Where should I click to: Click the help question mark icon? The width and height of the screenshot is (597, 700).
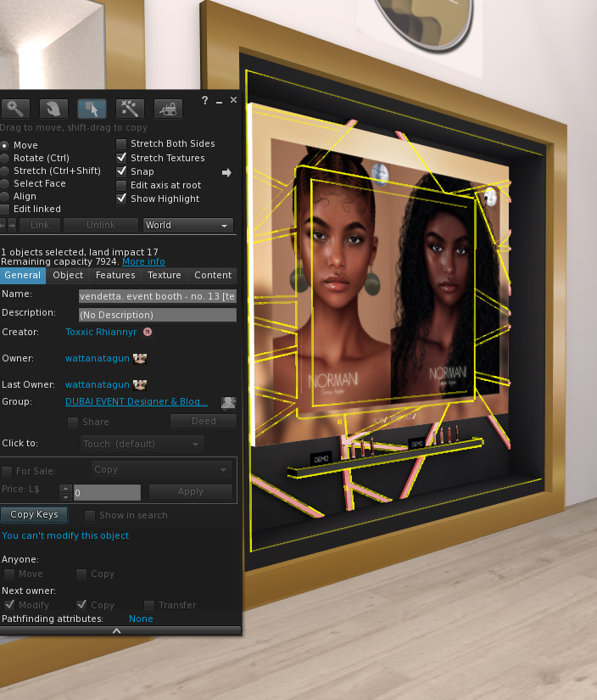[x=204, y=100]
